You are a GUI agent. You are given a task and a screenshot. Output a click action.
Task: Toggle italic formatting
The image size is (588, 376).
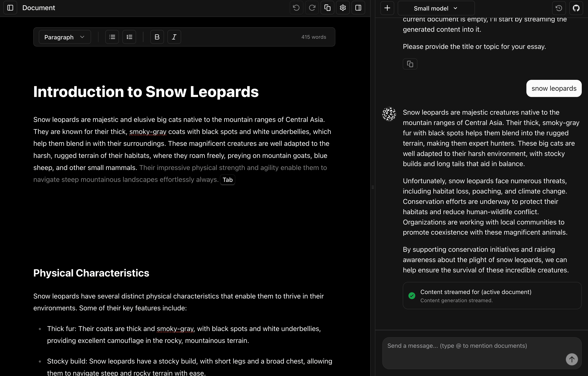(x=174, y=37)
